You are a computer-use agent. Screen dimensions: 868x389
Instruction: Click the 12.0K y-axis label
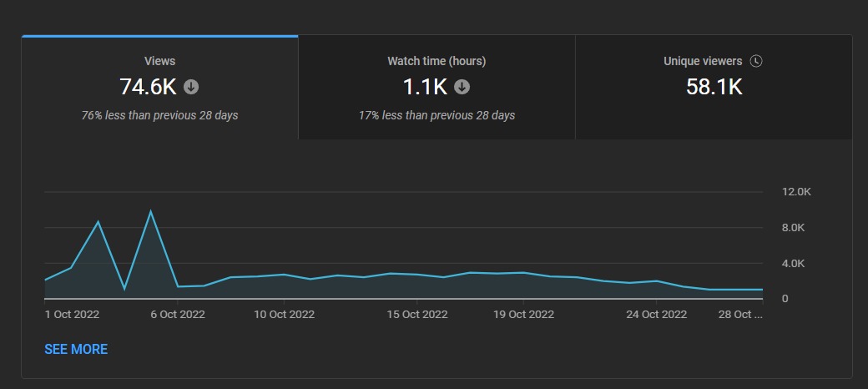[x=796, y=192]
